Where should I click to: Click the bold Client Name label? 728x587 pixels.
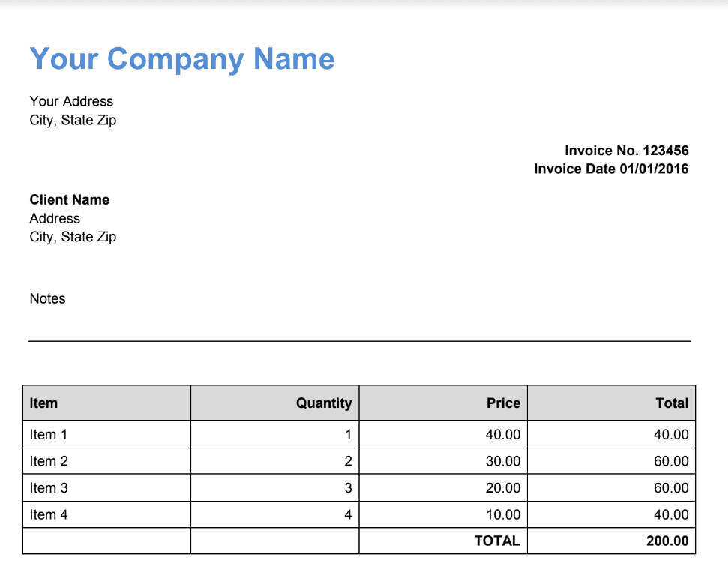tap(70, 200)
